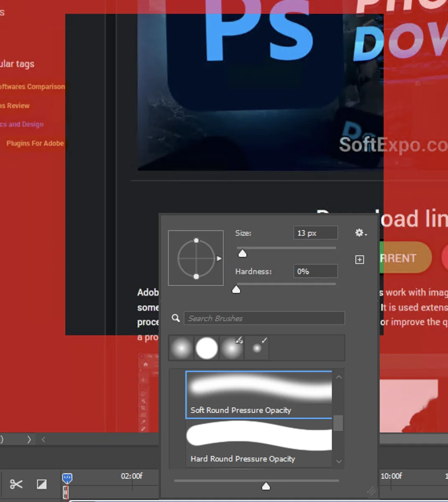Click the create new brush plus icon
Image resolution: width=448 pixels, height=502 pixels.
pos(359,259)
